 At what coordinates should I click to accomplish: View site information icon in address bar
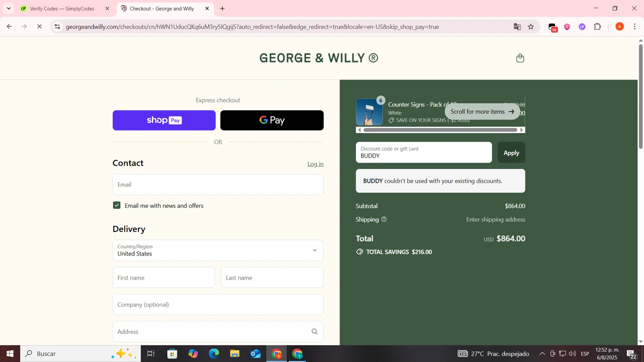pyautogui.click(x=57, y=27)
